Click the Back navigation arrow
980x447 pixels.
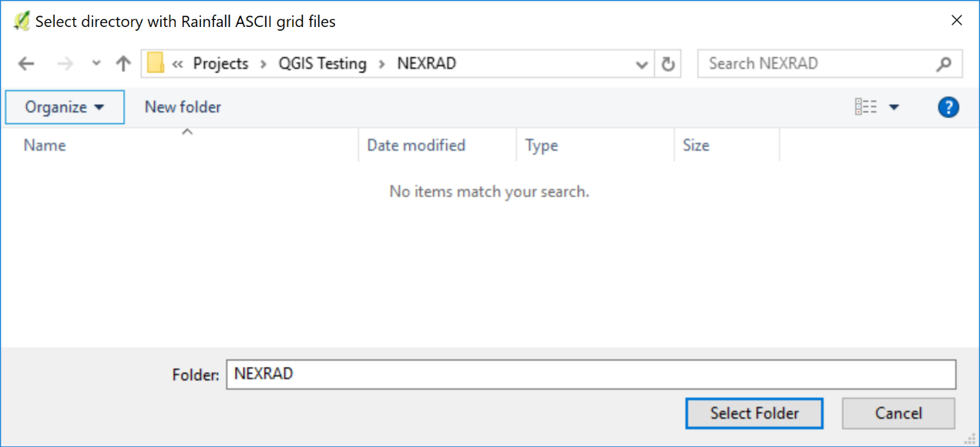click(x=26, y=64)
